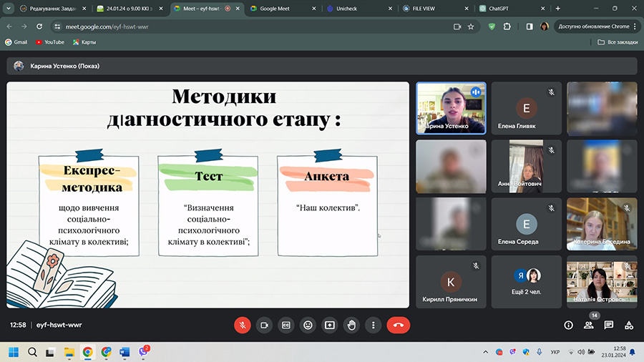Open the 'Ещё 2 чел.' participants tile
The width and height of the screenshot is (644, 362).
526,282
